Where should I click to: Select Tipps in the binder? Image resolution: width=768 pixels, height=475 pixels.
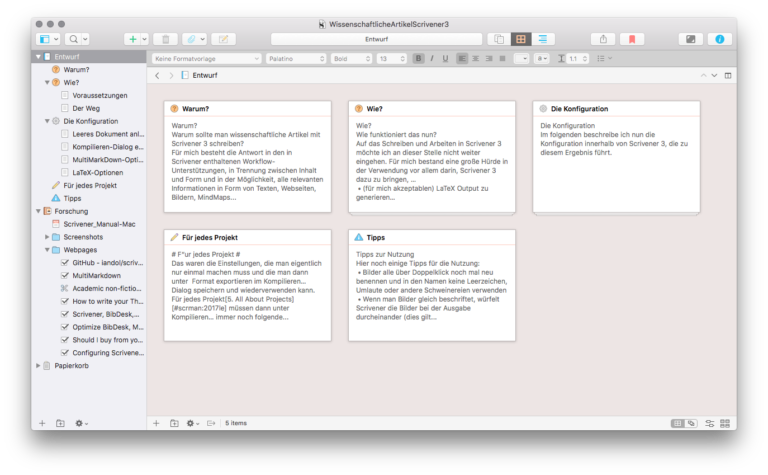[x=71, y=198]
